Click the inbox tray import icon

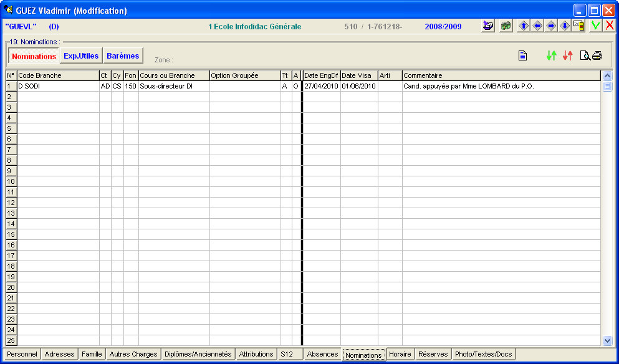pos(488,26)
